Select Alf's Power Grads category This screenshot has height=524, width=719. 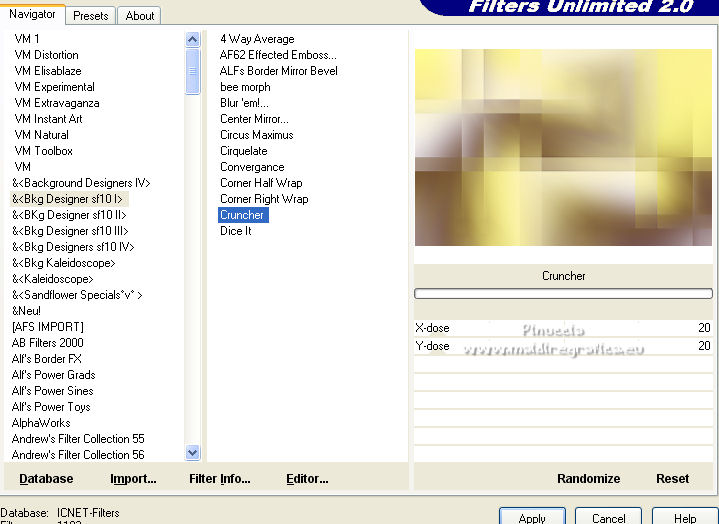pos(53,375)
